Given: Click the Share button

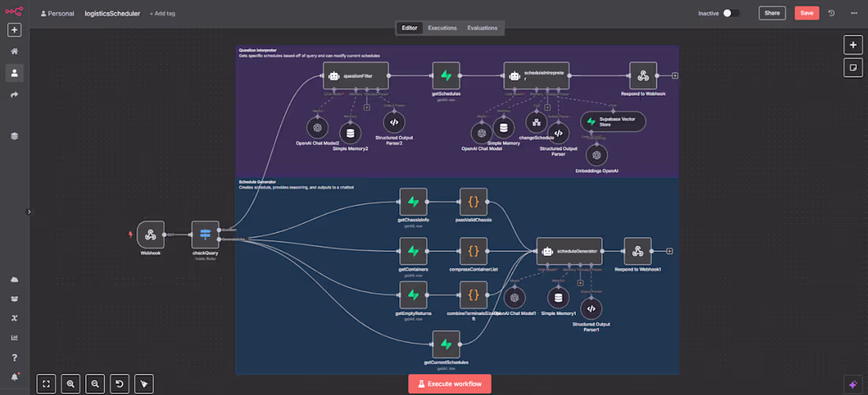Looking at the screenshot, I should (x=772, y=13).
